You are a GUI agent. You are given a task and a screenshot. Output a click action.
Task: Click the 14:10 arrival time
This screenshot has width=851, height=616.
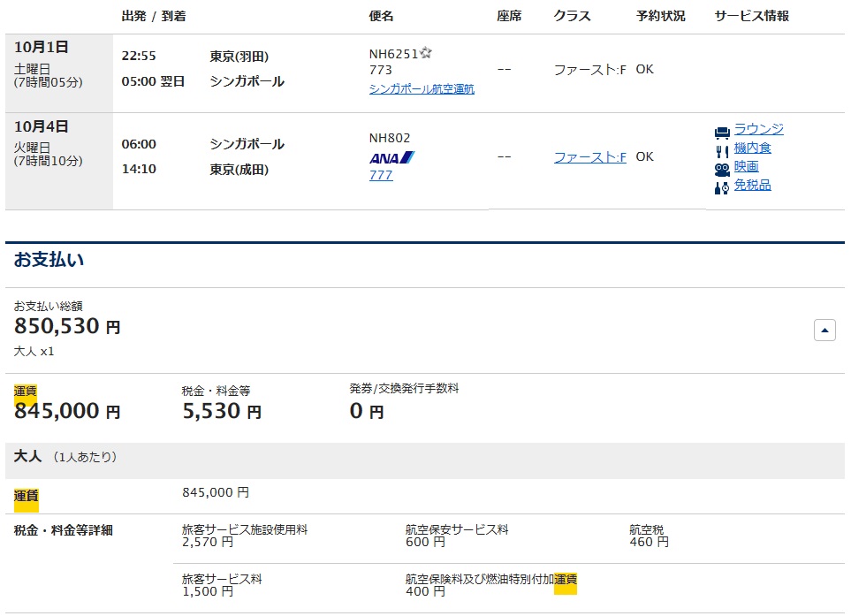139,170
